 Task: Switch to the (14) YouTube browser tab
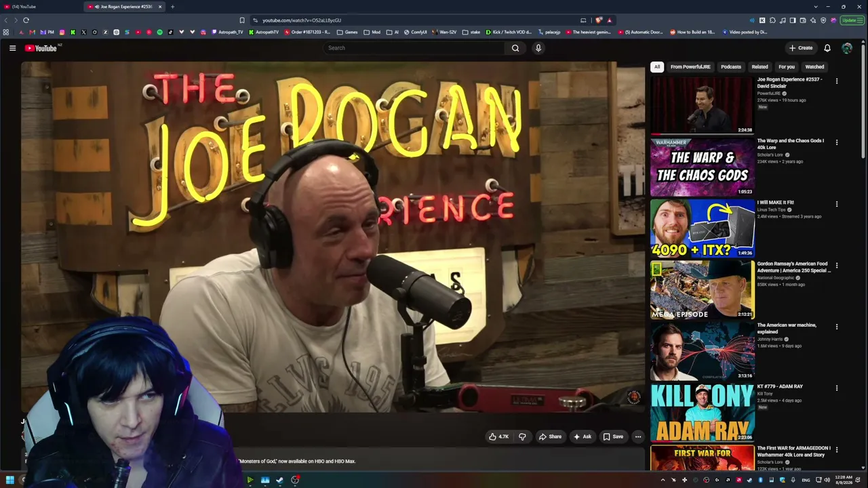click(x=41, y=7)
